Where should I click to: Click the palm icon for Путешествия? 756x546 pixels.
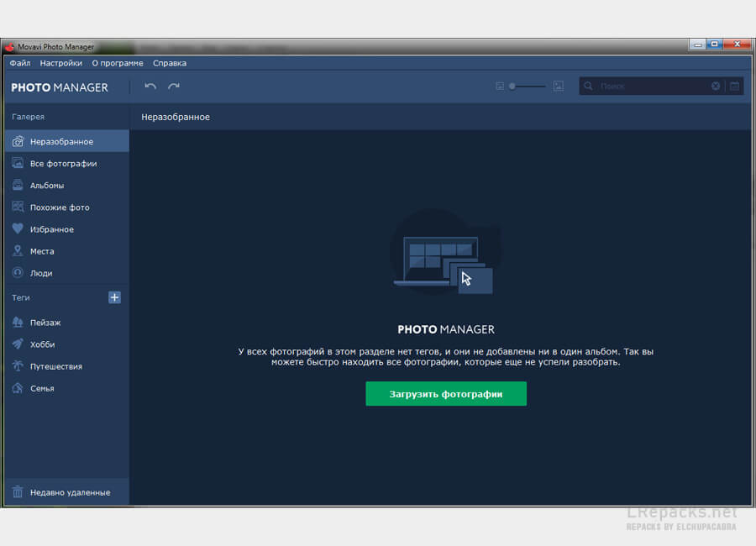tap(18, 366)
